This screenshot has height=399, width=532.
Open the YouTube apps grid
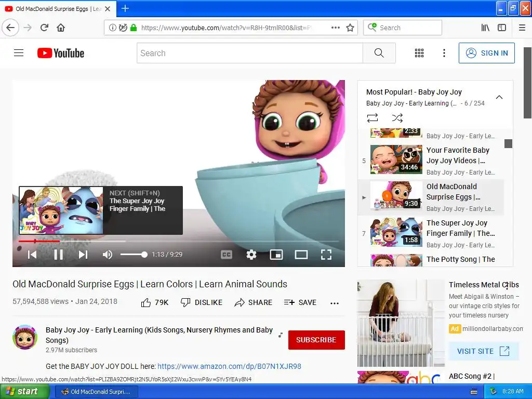[x=419, y=53]
